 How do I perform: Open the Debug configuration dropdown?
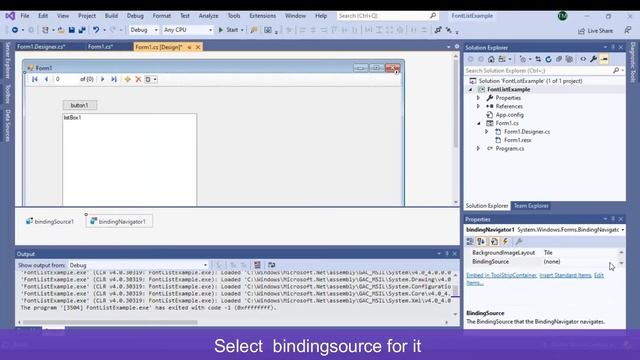[144, 30]
